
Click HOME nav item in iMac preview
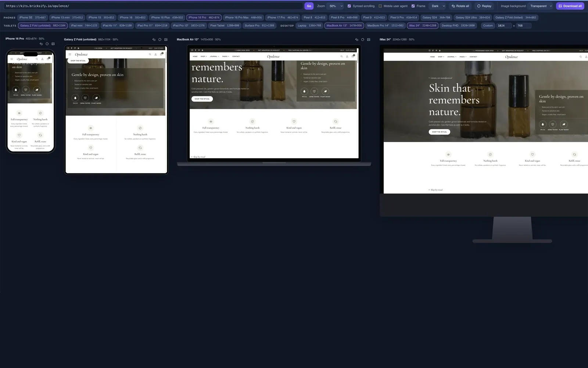click(433, 57)
